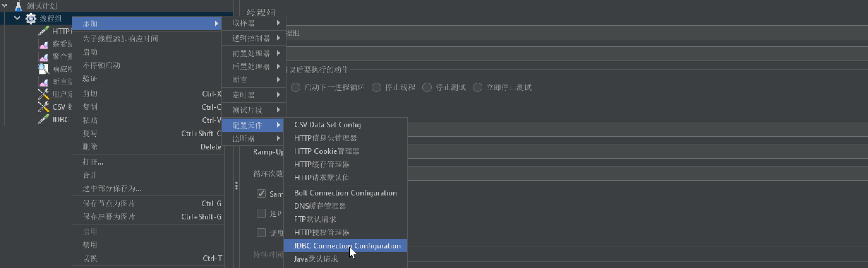
Task: Expand the 断言 submenu
Action: click(x=254, y=80)
